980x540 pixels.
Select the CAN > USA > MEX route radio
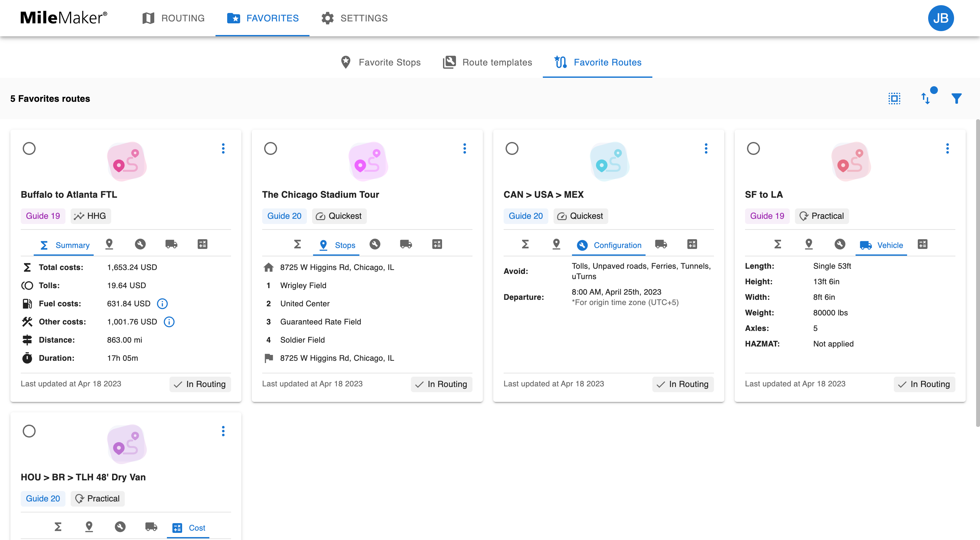pos(512,148)
